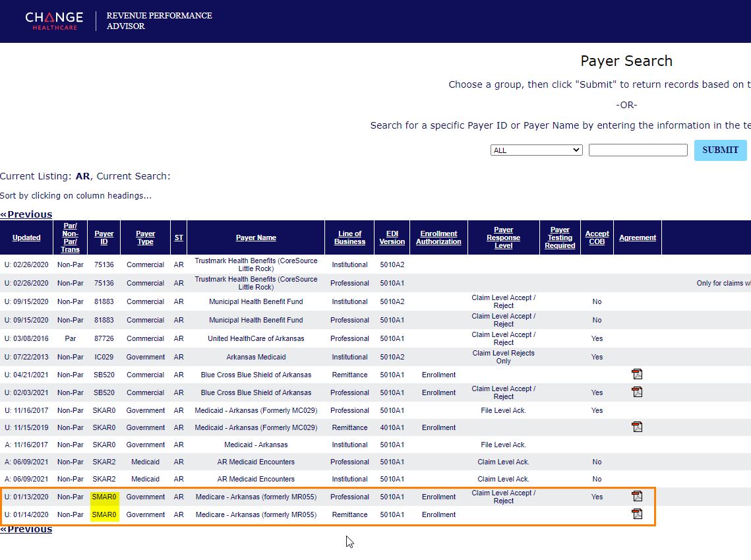Click 'Claim Level Rejects Only' cell
This screenshot has width=751, height=560.
coord(503,357)
